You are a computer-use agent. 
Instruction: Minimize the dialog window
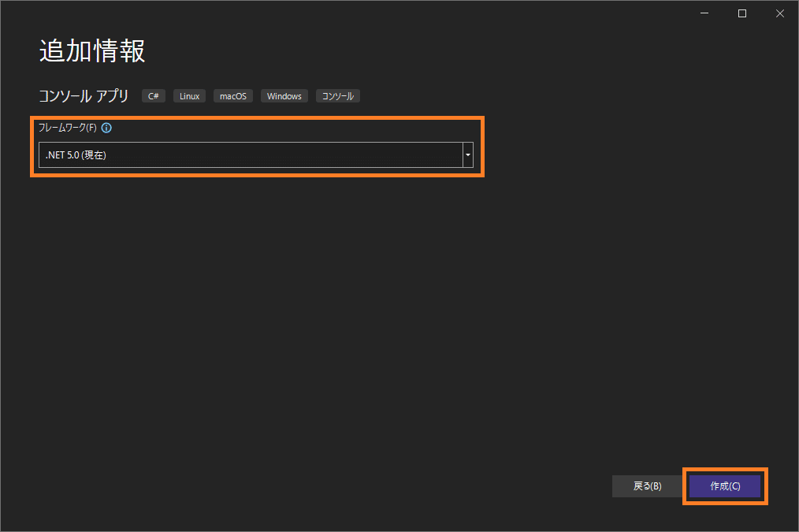pyautogui.click(x=704, y=13)
